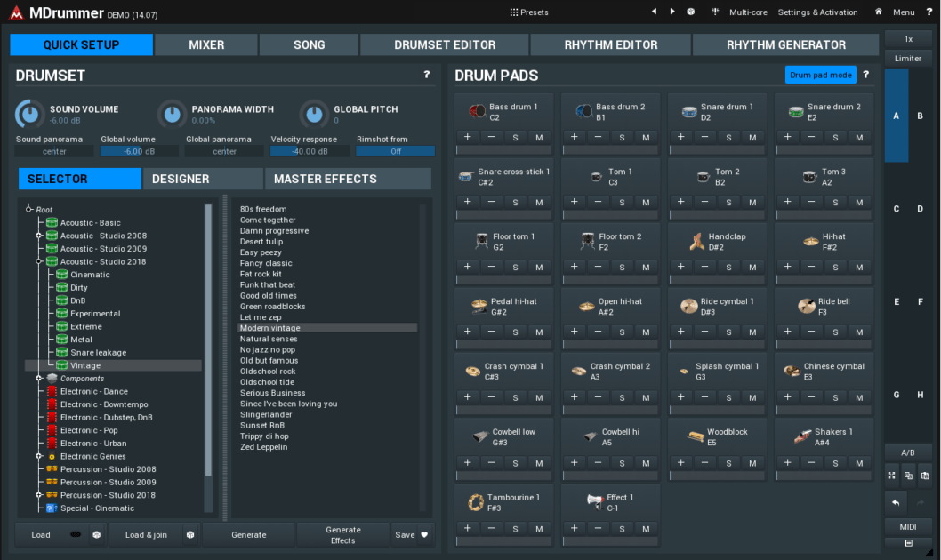
Task: Click the Handclap drum pad icon
Action: 696,242
